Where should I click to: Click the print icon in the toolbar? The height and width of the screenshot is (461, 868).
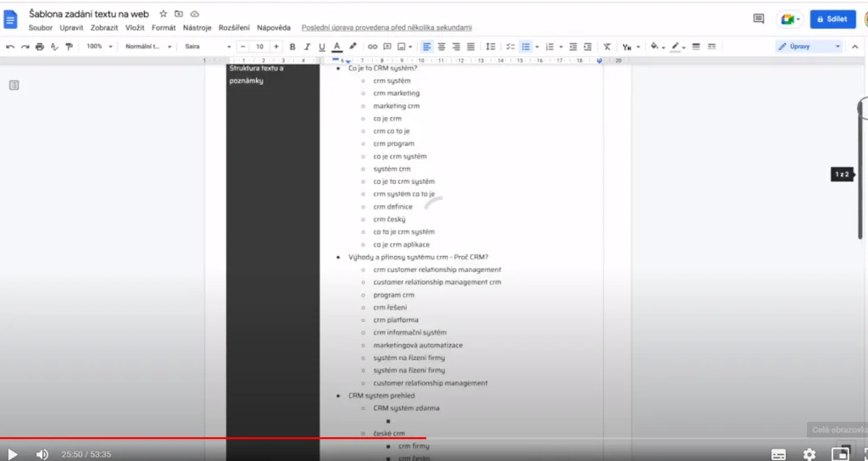tap(40, 47)
